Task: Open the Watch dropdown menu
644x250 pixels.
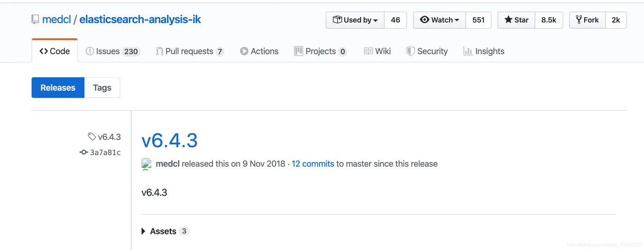Action: coord(440,20)
